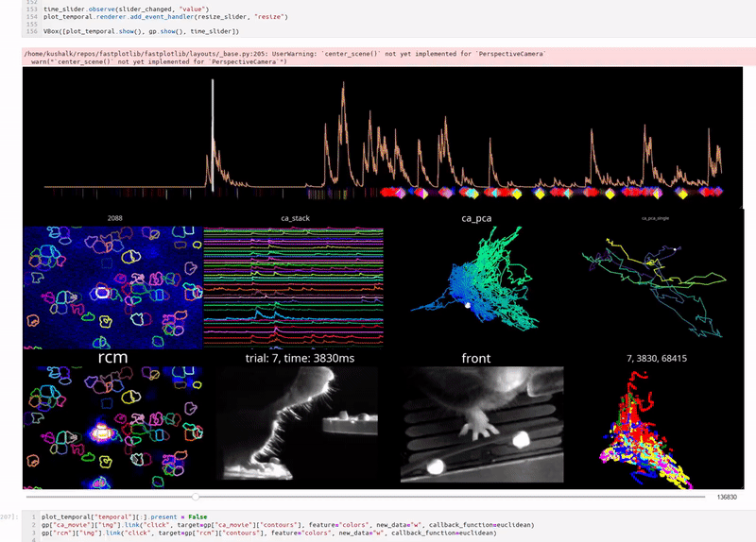Click the time slider handle

coord(196,496)
